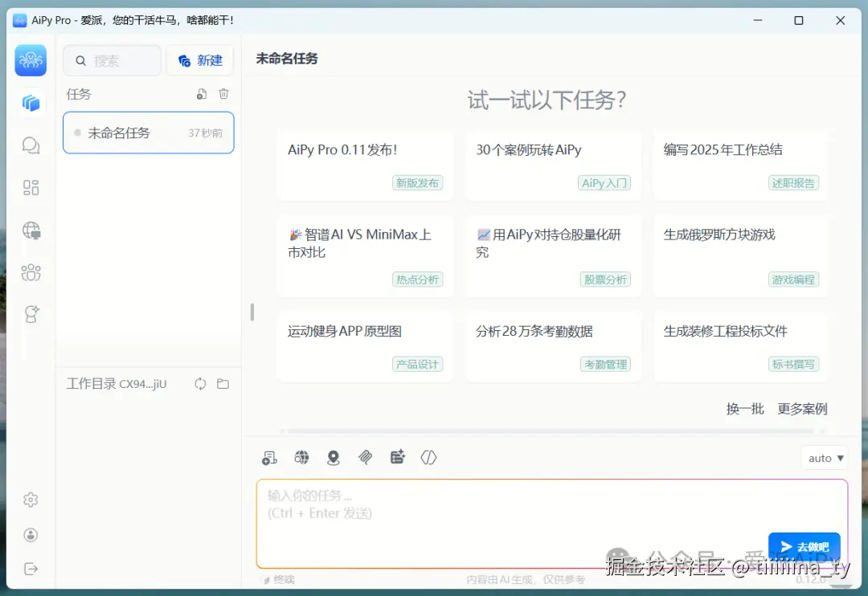
Task: Open the chat bubble icon in left sidebar
Action: (x=31, y=145)
